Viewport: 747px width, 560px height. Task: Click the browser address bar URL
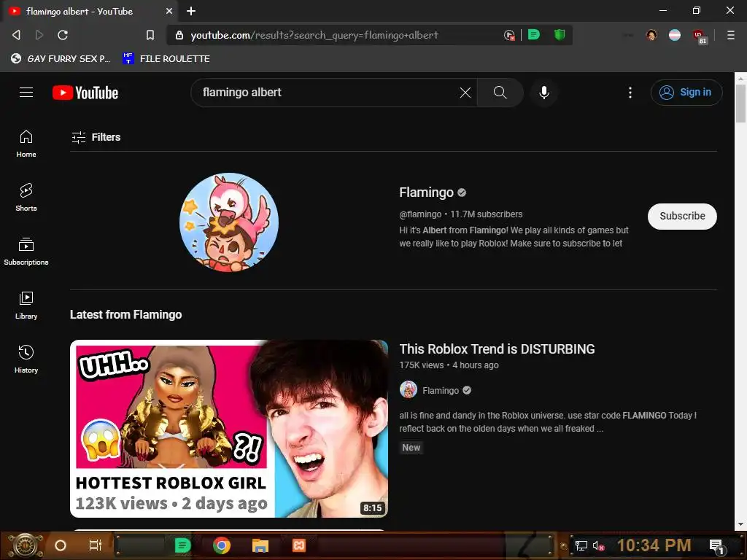314,35
